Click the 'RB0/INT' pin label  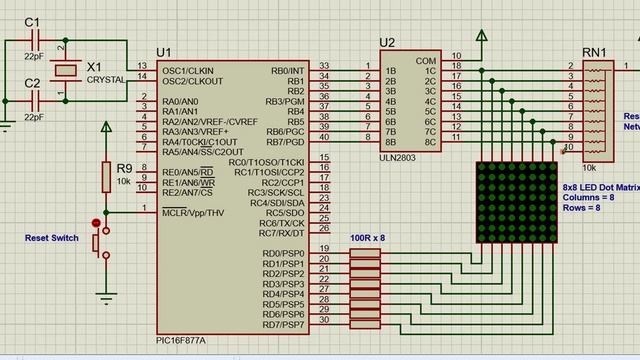coord(288,71)
